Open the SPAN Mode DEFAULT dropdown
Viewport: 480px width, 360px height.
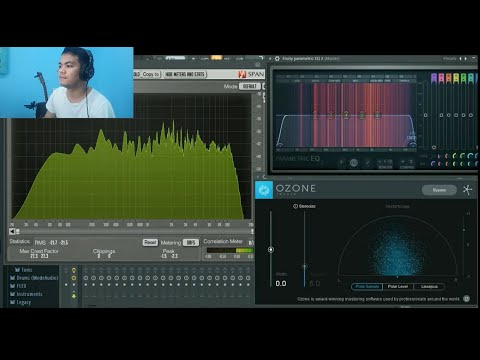(249, 86)
